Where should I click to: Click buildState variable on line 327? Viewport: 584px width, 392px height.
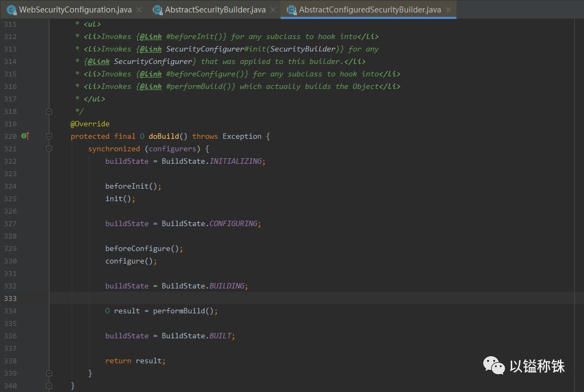pyautogui.click(x=126, y=223)
